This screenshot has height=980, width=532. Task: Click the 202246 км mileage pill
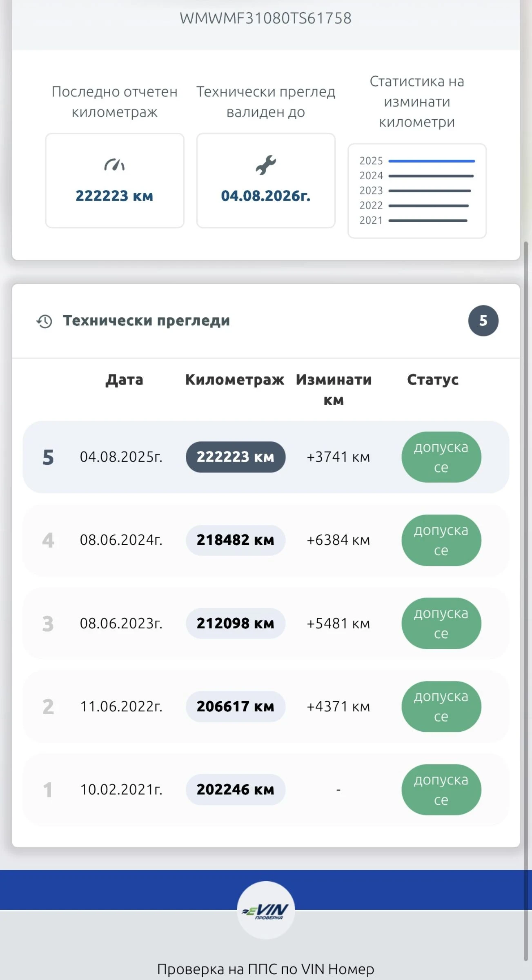[x=236, y=790]
